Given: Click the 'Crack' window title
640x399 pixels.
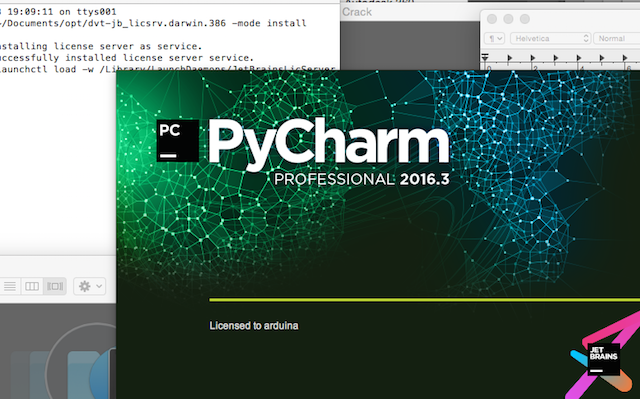Looking at the screenshot, I should tap(357, 12).
